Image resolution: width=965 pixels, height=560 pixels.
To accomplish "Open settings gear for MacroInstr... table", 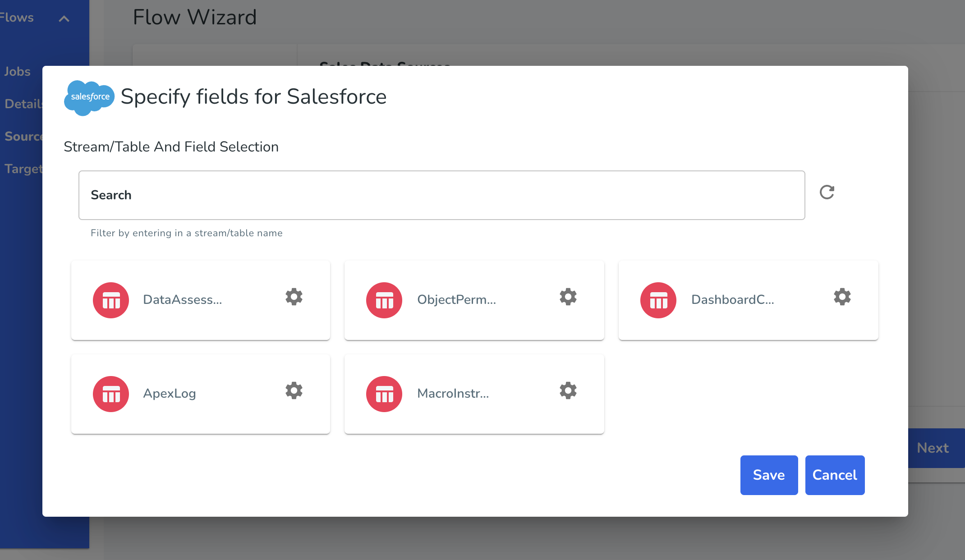I will 568,390.
